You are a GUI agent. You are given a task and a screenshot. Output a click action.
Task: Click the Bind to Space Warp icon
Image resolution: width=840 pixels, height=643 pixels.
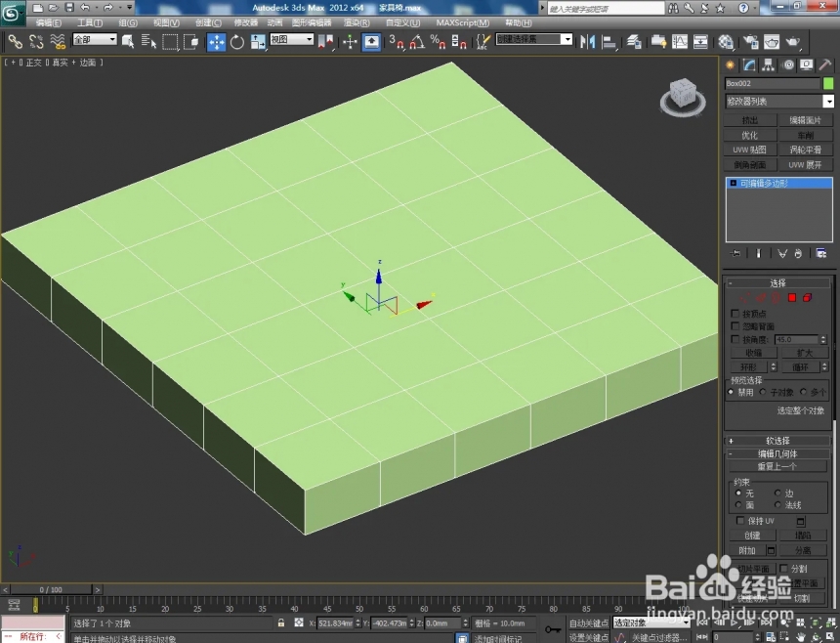coord(58,41)
